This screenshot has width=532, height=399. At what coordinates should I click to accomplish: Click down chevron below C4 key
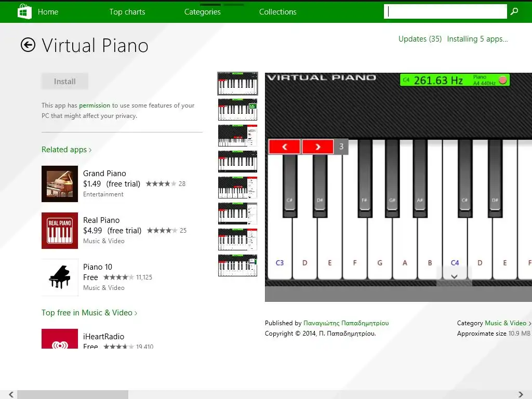tap(454, 276)
